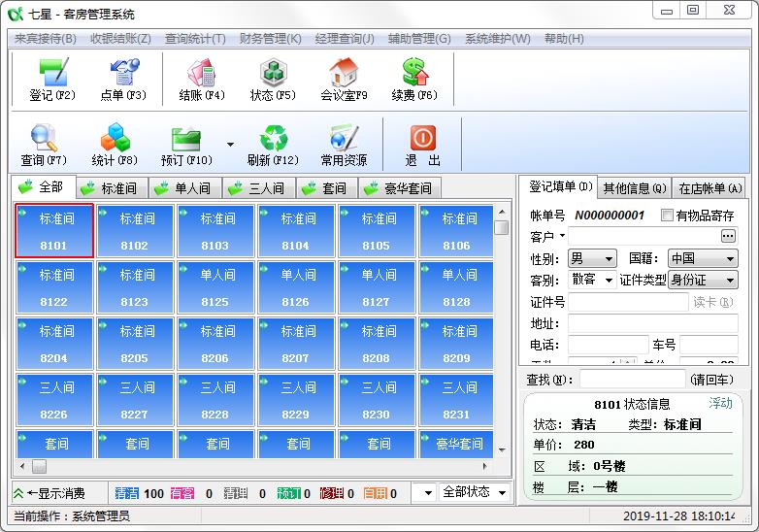The width and height of the screenshot is (759, 532).
Task: Switch to the 套间 tab
Action: [327, 188]
